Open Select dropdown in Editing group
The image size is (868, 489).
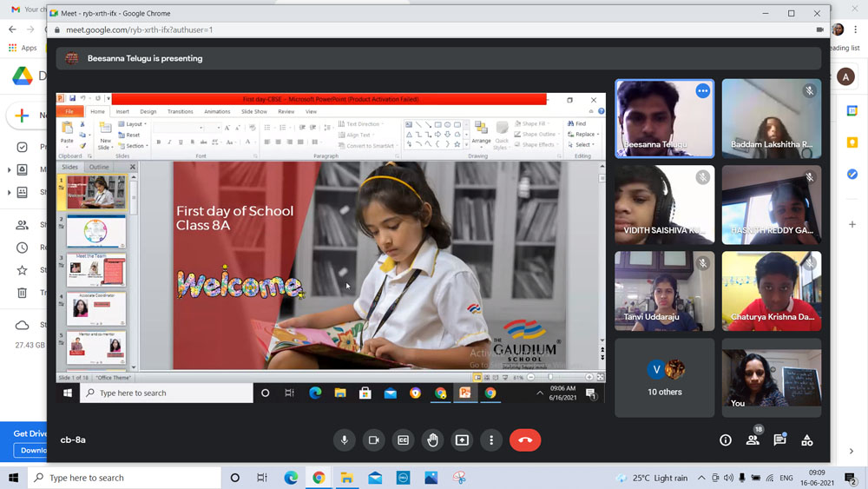coord(582,144)
